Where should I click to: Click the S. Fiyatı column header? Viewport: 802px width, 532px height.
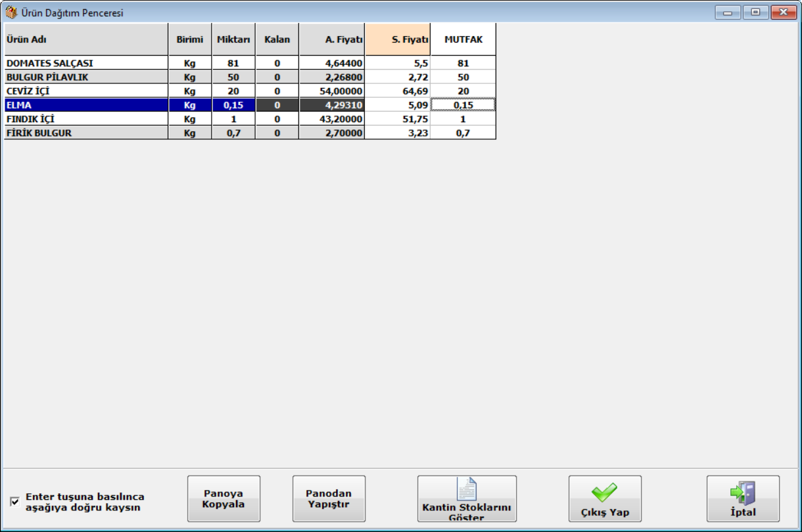[x=398, y=39]
